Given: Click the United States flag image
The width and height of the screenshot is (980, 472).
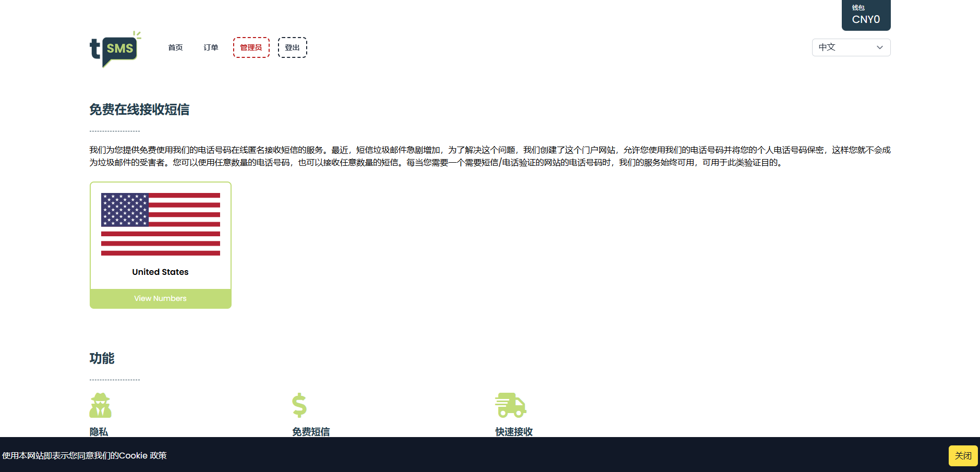Looking at the screenshot, I should click(161, 224).
